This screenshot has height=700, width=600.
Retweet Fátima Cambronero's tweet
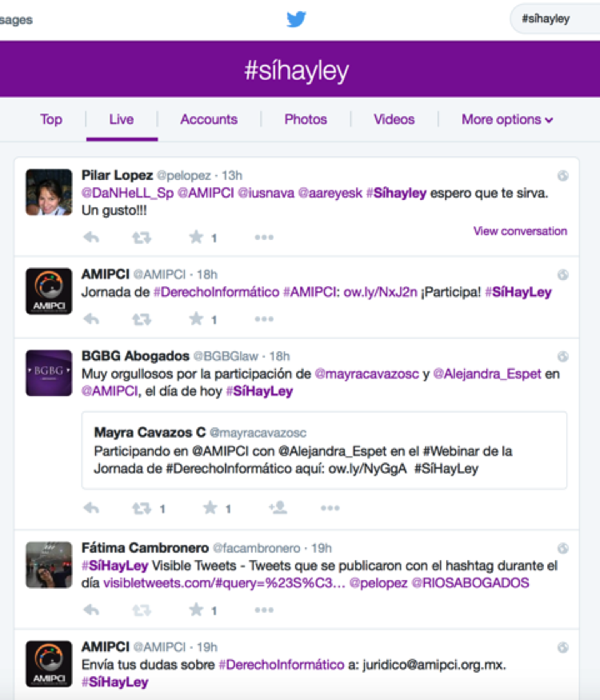(142, 610)
